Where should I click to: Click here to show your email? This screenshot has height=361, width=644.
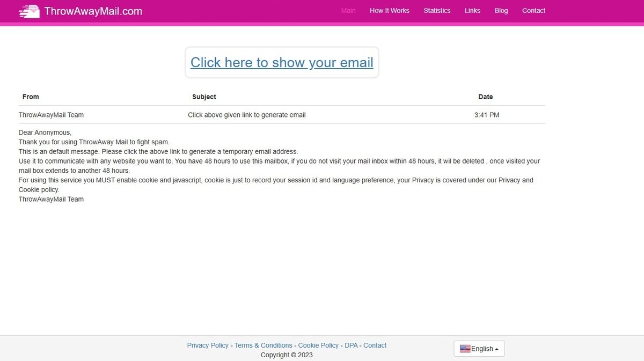(x=281, y=62)
